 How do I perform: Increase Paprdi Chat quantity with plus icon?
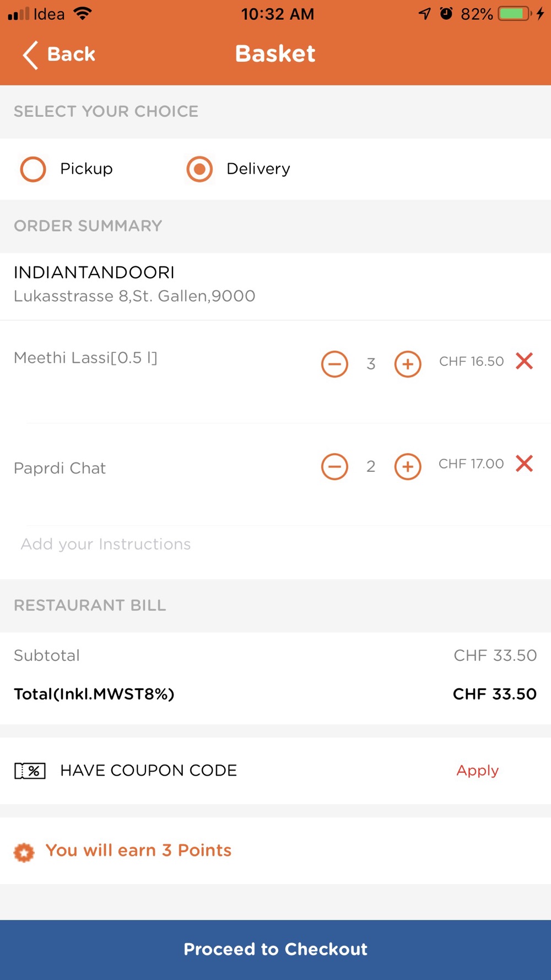(x=408, y=466)
